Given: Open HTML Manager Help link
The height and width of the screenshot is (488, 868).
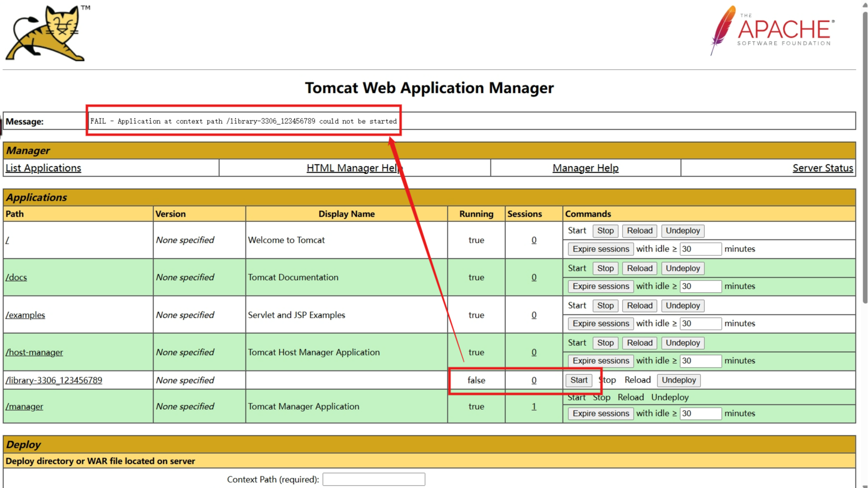Looking at the screenshot, I should [x=354, y=168].
